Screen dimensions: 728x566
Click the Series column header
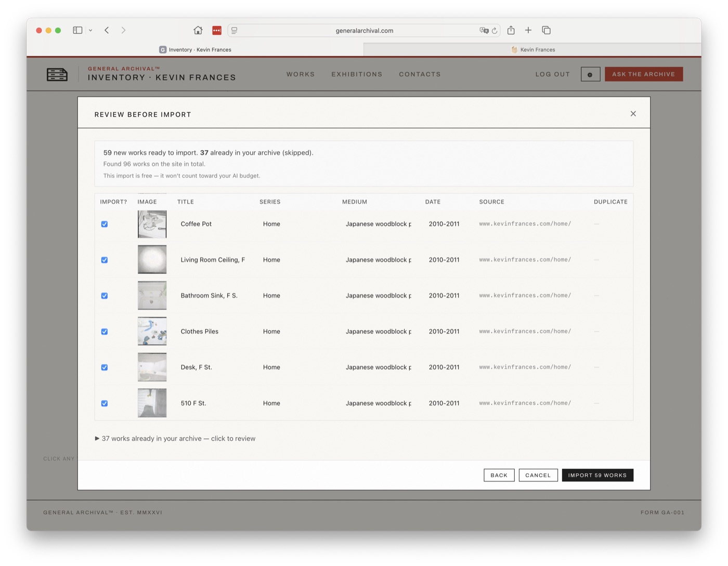(270, 202)
